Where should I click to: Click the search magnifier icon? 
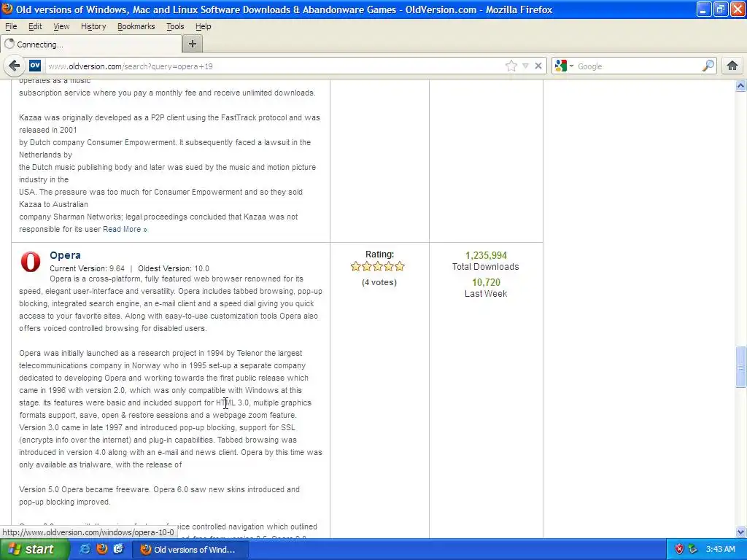708,66
